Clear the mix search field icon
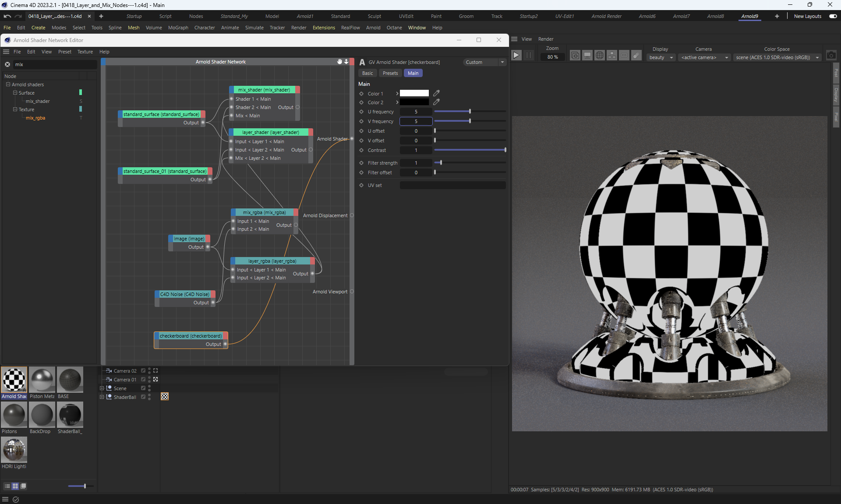The height and width of the screenshot is (504, 841). point(7,64)
